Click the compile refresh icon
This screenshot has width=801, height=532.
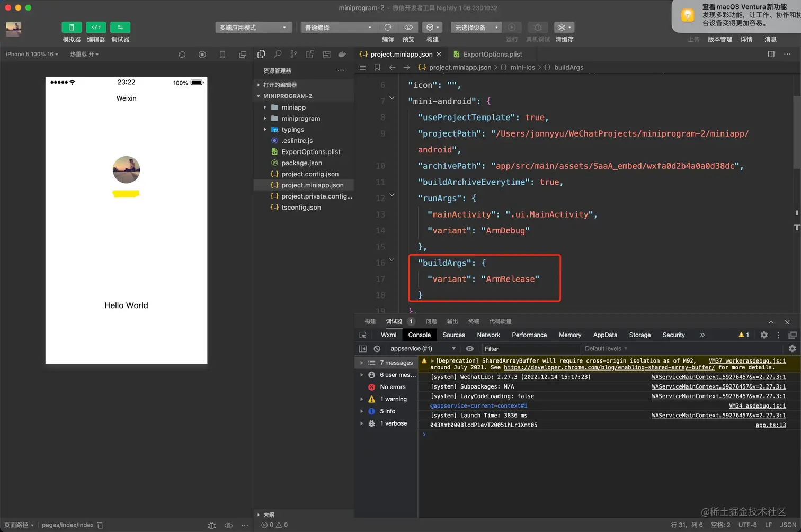point(388,28)
